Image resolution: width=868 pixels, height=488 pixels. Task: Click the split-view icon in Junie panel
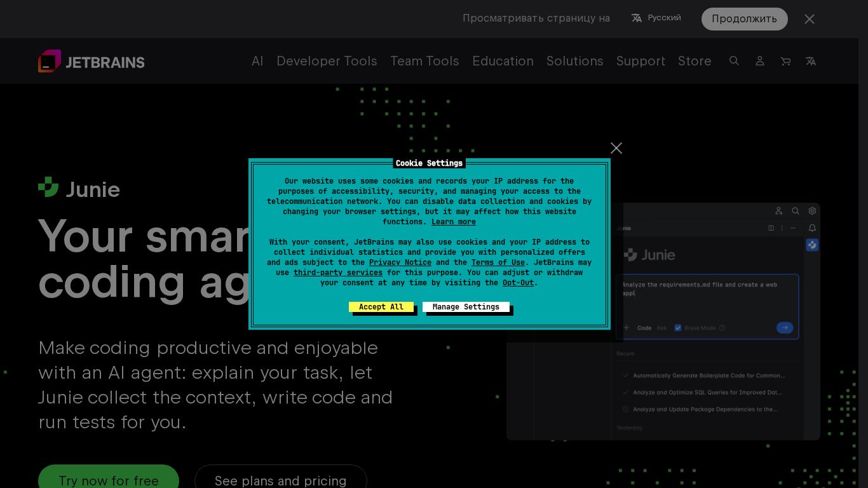(x=771, y=228)
